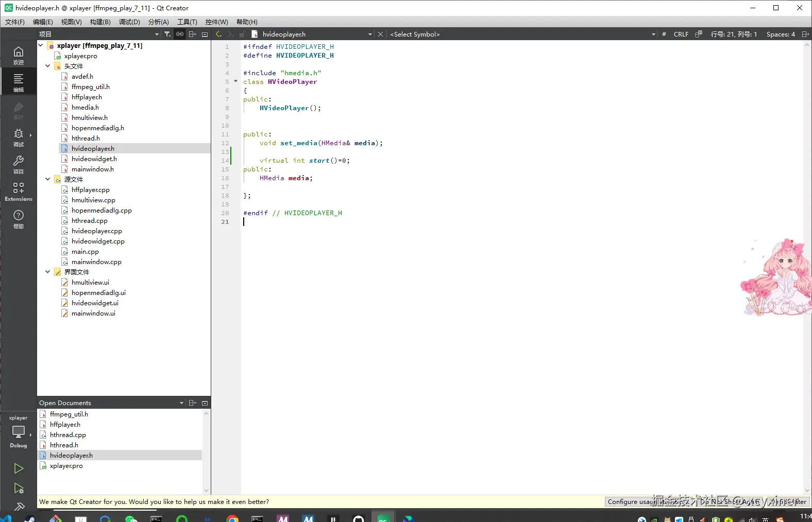Select mainwindow.ui in forms folder
812x522 pixels.
coord(93,313)
